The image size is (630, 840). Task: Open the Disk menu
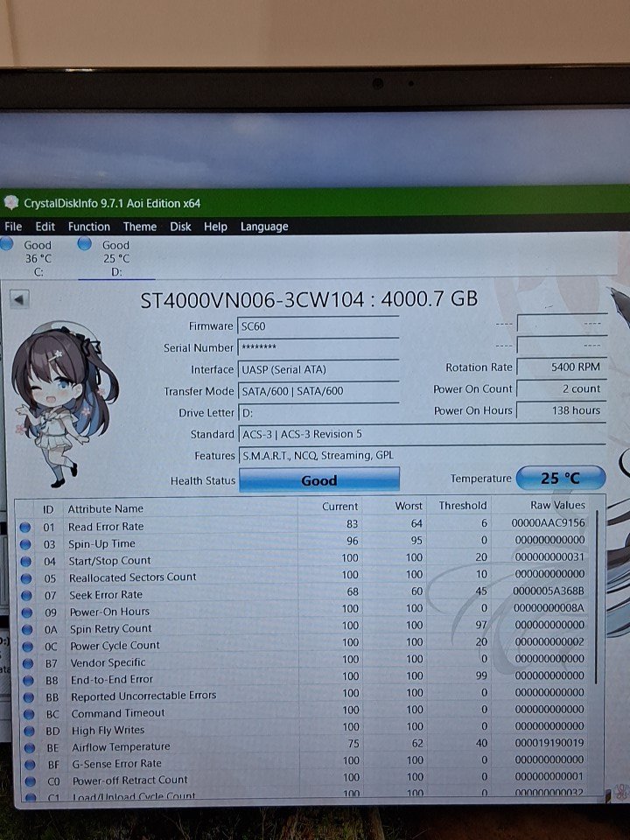click(180, 227)
